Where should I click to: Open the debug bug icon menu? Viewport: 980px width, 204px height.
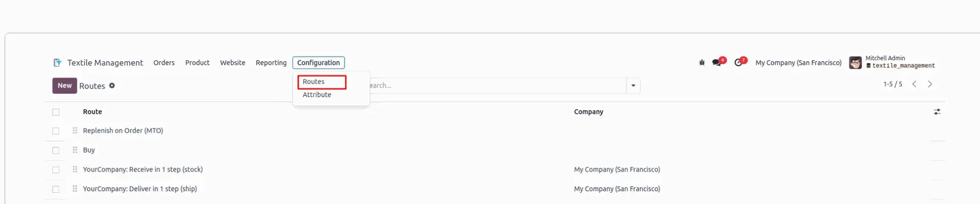[702, 63]
